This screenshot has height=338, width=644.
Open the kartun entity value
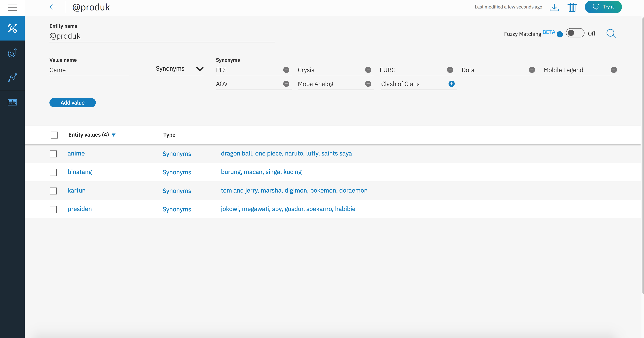[x=76, y=190]
